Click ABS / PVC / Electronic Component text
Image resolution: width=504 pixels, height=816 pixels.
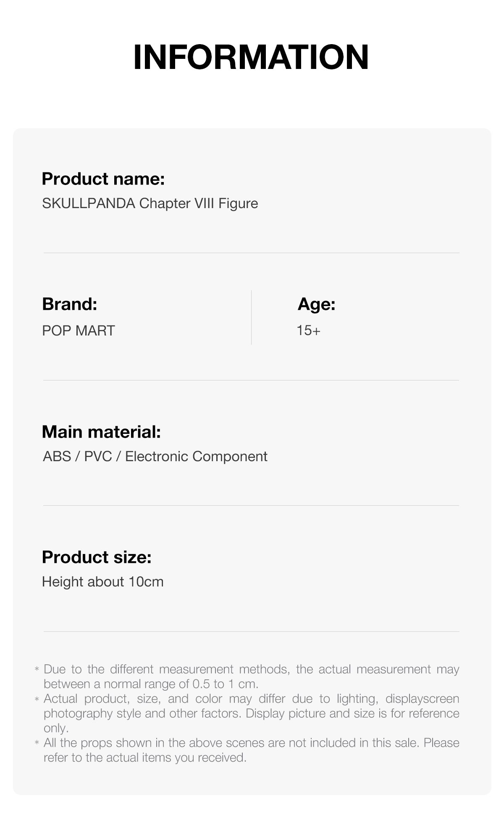pyautogui.click(x=155, y=457)
